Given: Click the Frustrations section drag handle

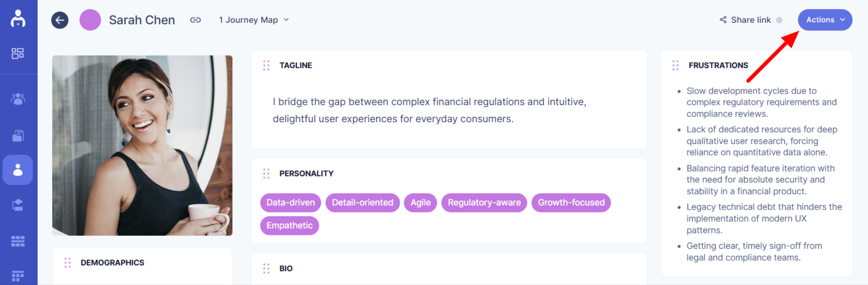Looking at the screenshot, I should click(676, 65).
